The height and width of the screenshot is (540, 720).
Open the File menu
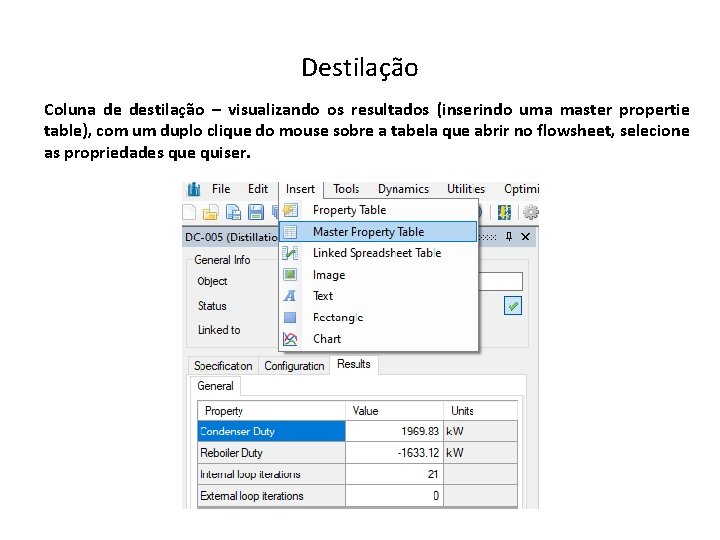click(221, 189)
